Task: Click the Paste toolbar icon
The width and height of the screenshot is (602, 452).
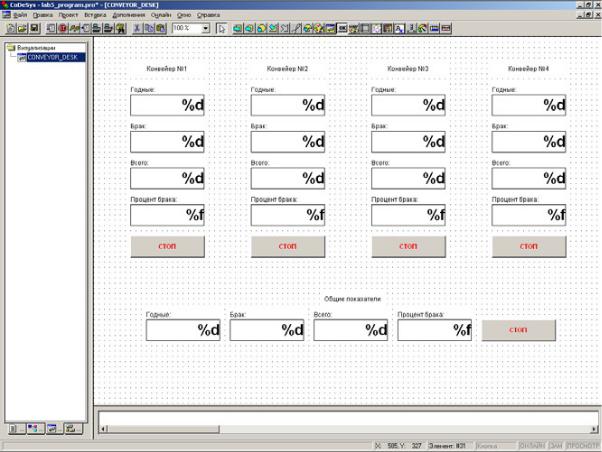Action: pos(161,28)
